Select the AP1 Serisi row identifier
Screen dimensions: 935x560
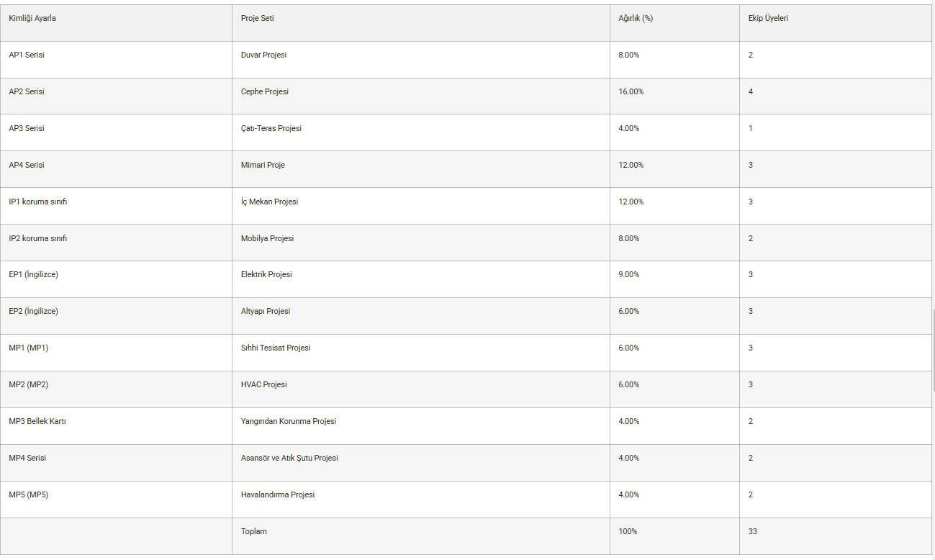pos(27,55)
